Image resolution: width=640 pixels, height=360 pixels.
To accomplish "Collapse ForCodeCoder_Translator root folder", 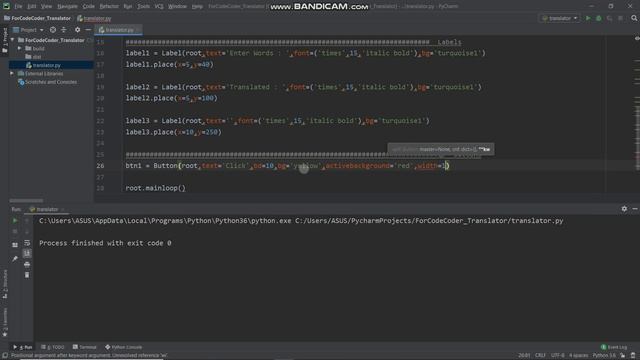I will click(x=13, y=40).
